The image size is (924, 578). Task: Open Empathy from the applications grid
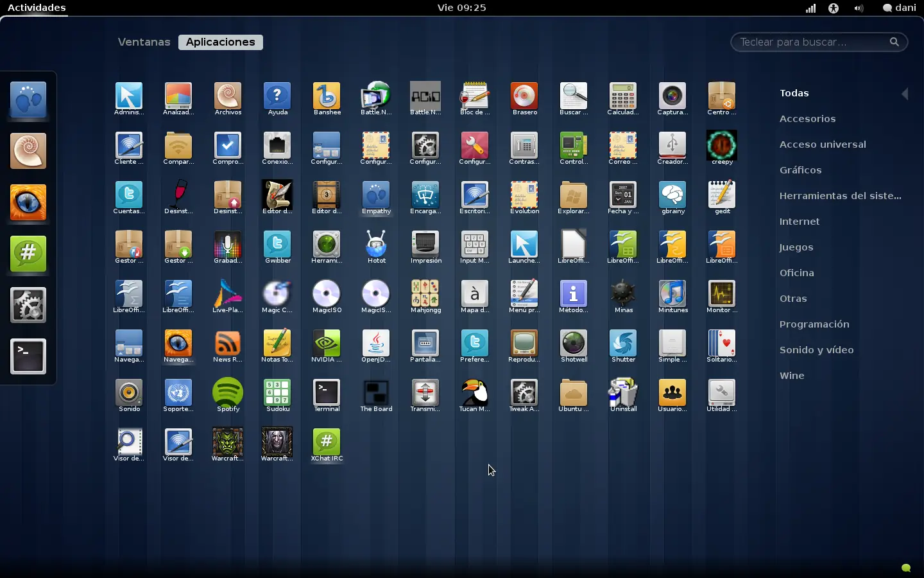point(376,198)
